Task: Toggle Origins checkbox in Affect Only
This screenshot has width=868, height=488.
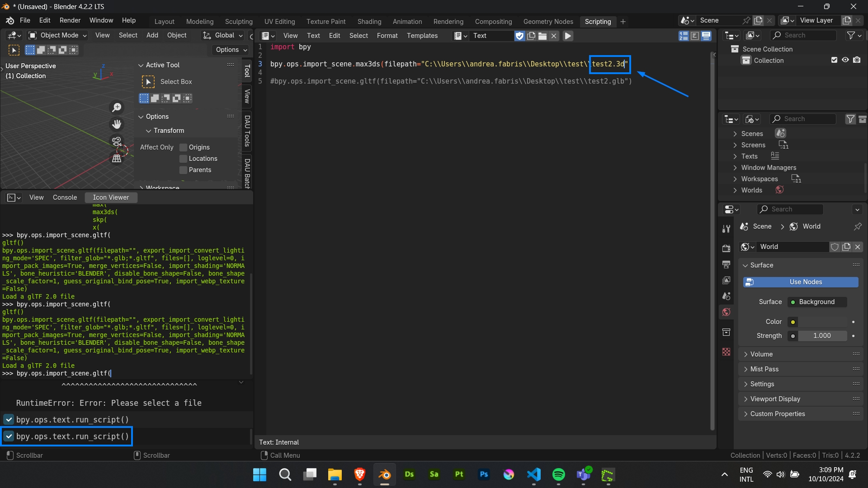Action: pyautogui.click(x=183, y=147)
